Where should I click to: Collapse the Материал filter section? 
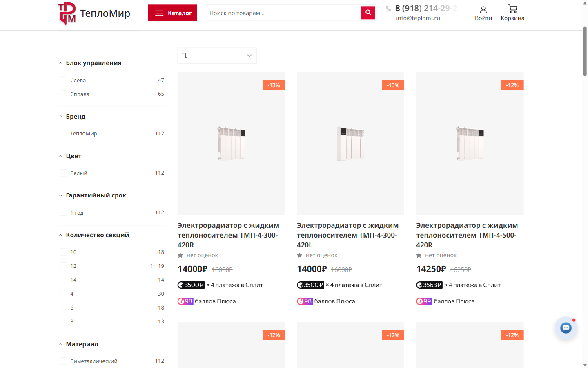click(82, 344)
